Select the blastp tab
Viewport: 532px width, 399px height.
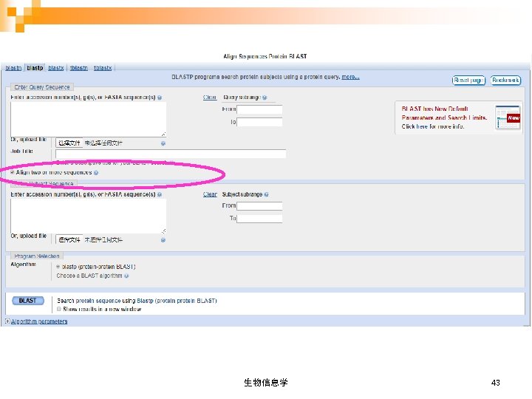click(35, 68)
